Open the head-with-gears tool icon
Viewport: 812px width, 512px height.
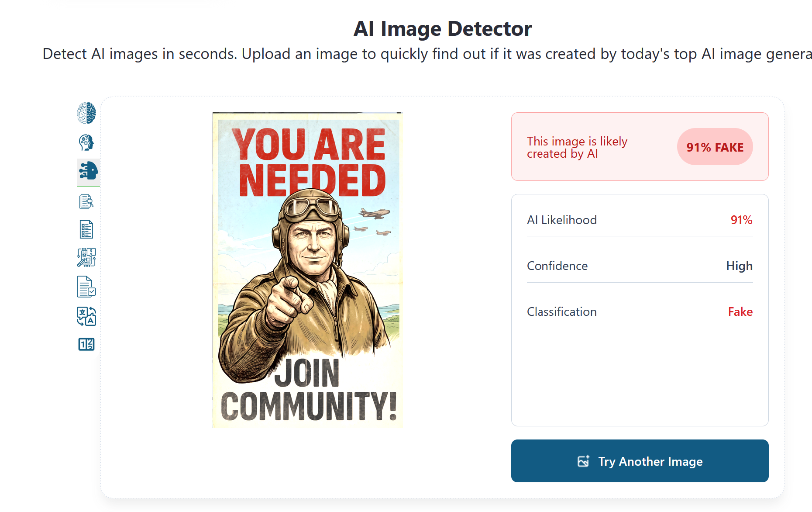(x=86, y=142)
